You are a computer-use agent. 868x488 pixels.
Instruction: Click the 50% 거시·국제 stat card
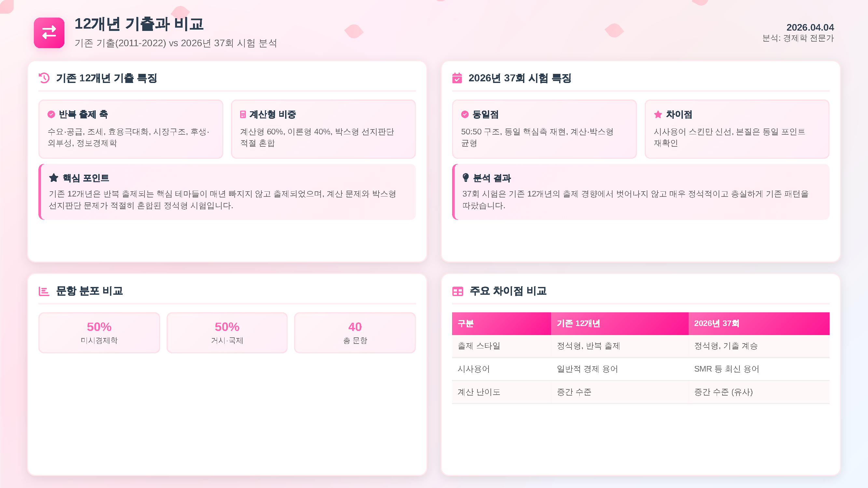tap(227, 333)
